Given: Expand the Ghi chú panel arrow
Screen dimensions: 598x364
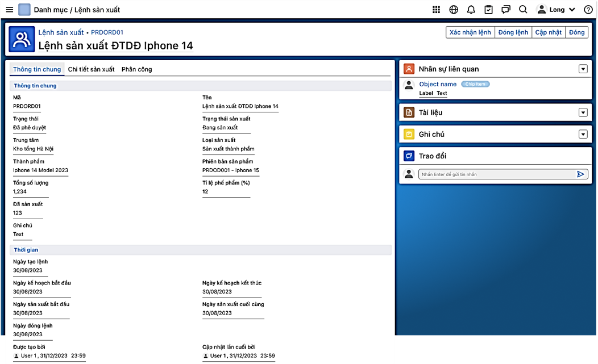Looking at the screenshot, I should click(x=582, y=135).
